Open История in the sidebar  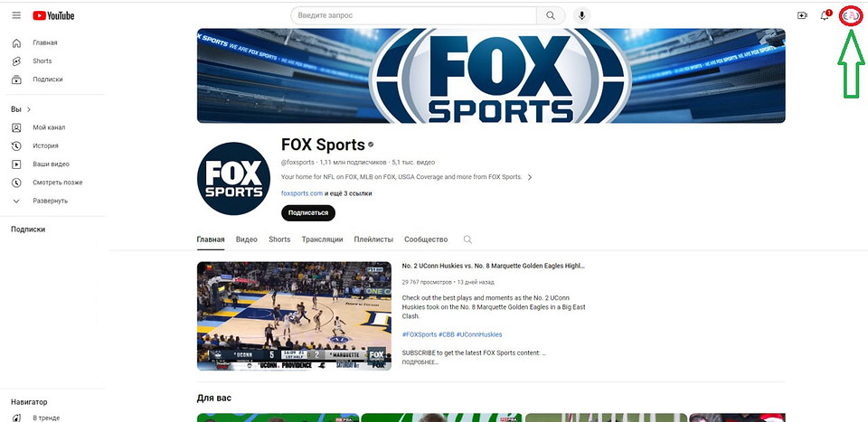click(x=45, y=145)
